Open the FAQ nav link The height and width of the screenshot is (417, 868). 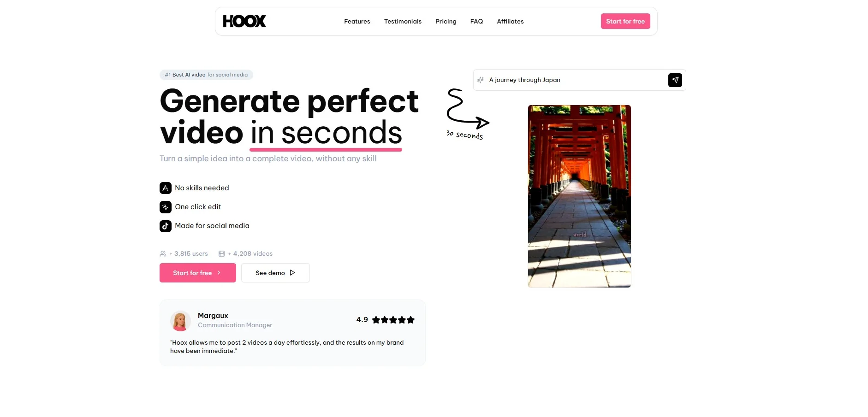coord(476,22)
